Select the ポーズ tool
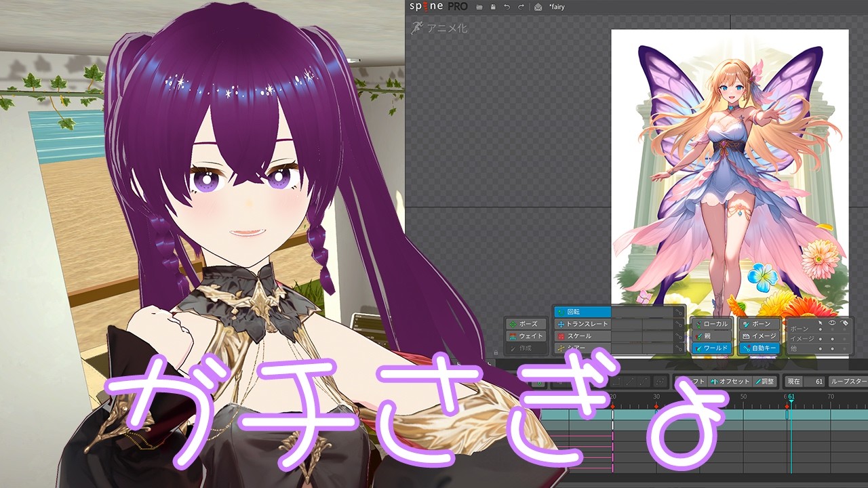This screenshot has height=488, width=868. coord(526,324)
